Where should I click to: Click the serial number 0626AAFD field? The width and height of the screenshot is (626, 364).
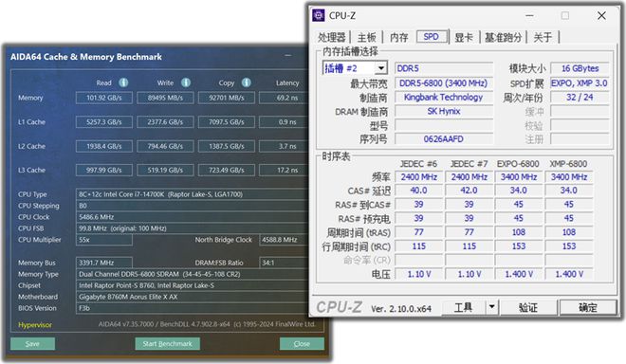point(444,139)
